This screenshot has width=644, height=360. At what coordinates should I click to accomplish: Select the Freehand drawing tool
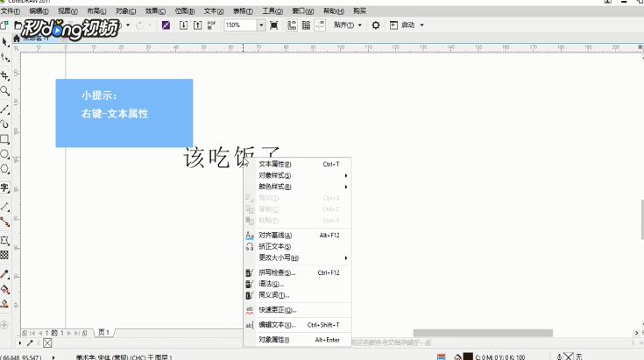pos(5,109)
